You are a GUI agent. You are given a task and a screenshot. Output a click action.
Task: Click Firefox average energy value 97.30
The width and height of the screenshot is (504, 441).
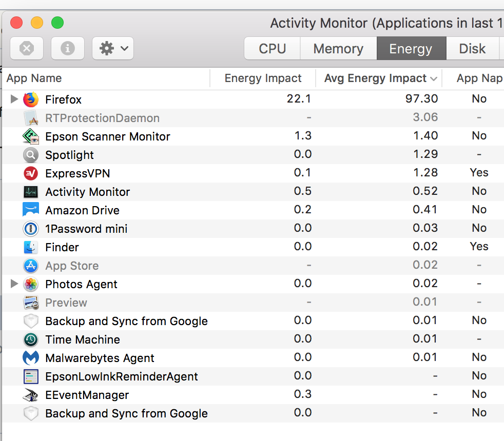pyautogui.click(x=421, y=98)
